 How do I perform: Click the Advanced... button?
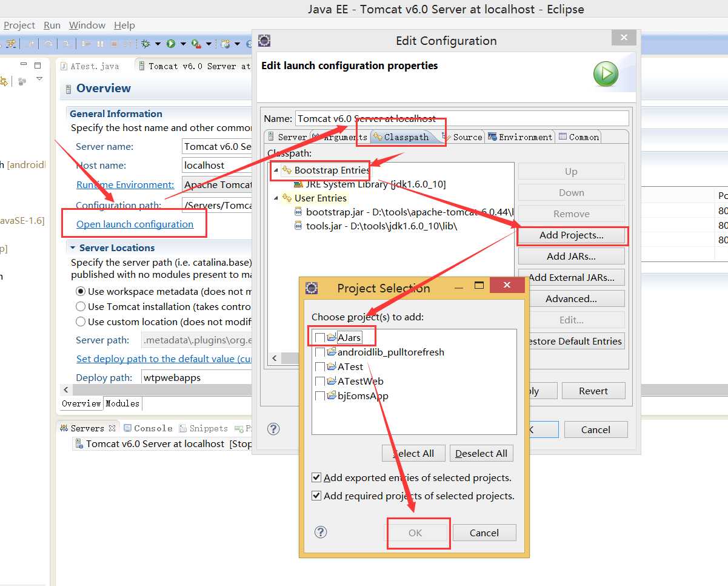point(572,298)
